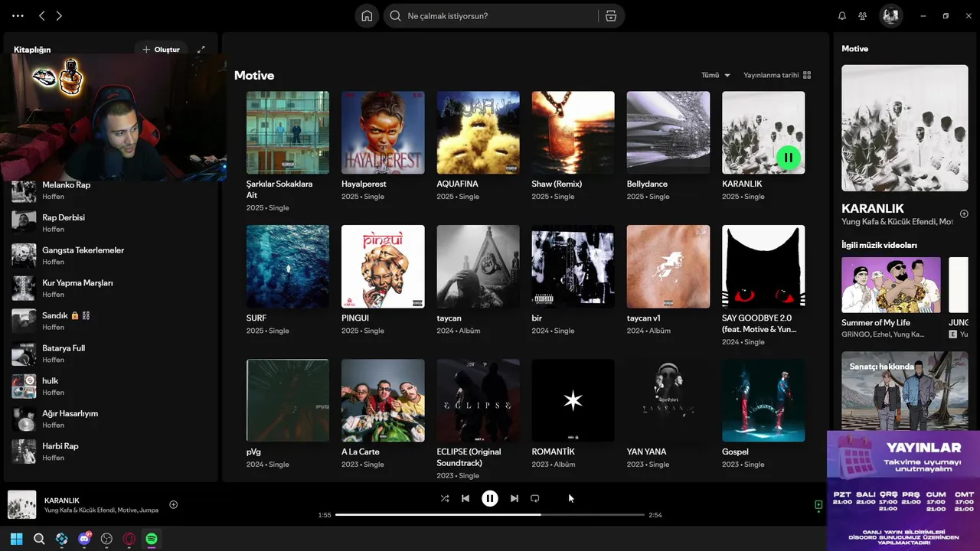Open the hulk playlist
The width and height of the screenshot is (980, 551).
(111, 386)
